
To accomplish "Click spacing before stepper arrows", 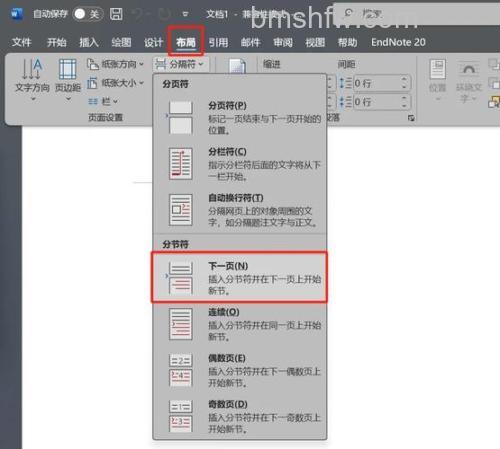I will [405, 83].
